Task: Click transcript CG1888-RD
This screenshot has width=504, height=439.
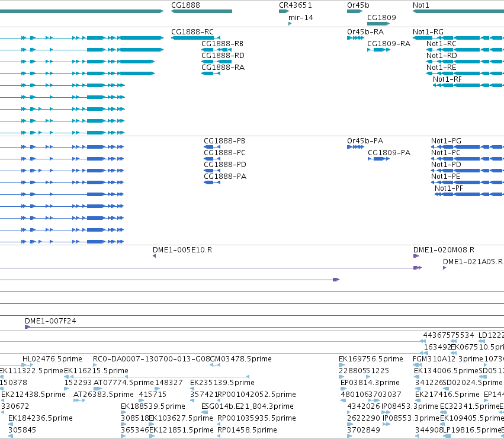Action: click(x=216, y=62)
